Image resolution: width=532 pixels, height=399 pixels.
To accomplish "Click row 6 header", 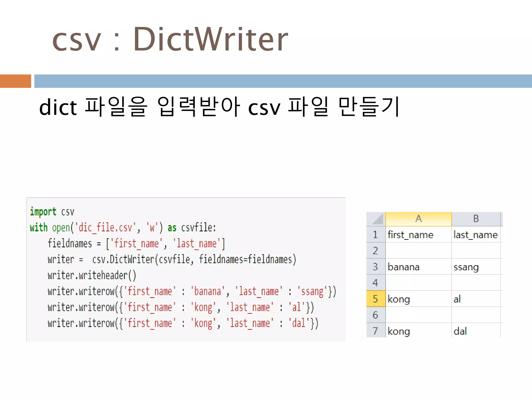I will (375, 315).
